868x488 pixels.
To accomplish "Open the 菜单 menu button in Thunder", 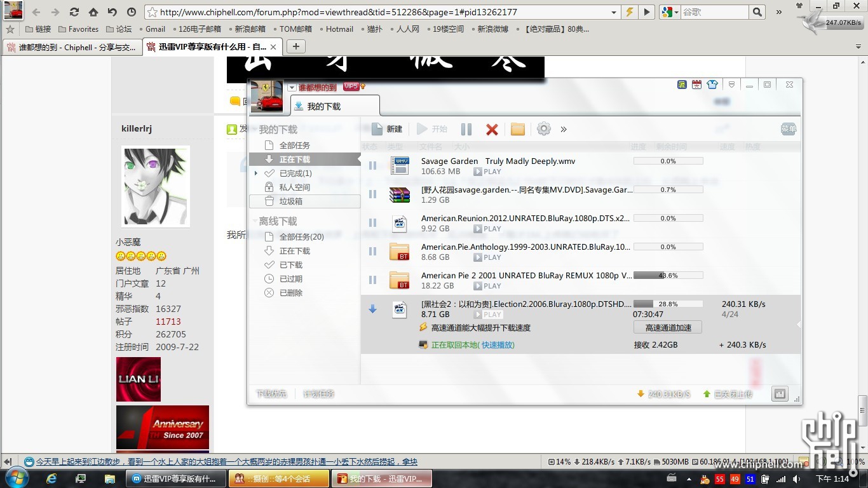I will (x=789, y=129).
